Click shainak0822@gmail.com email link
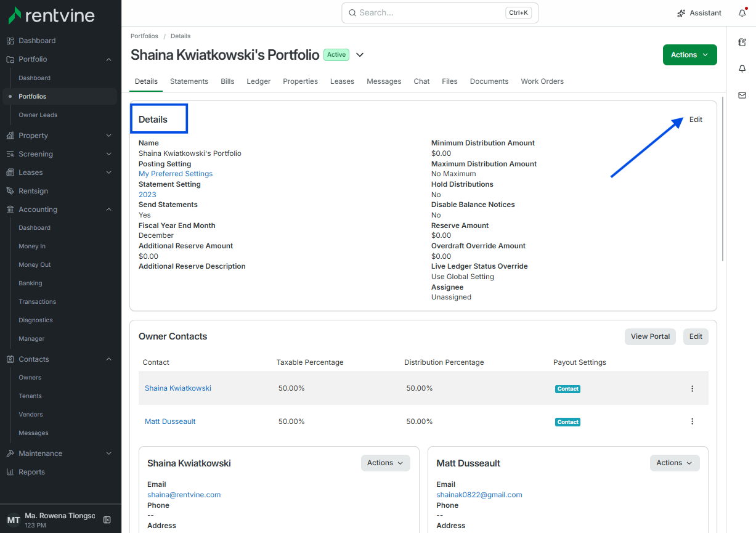756x533 pixels. click(x=479, y=495)
